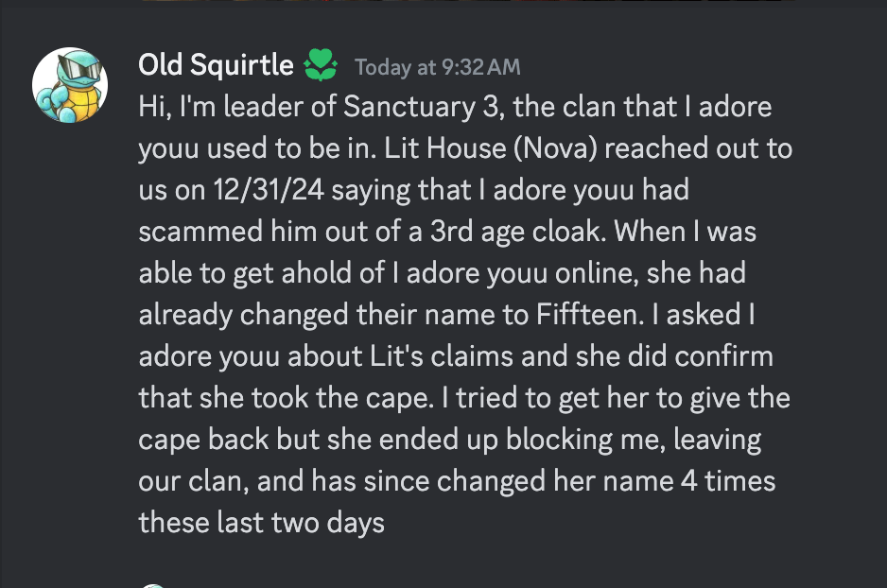Click the word scammed in the message
Image resolution: width=887 pixels, height=588 pixels.
point(200,232)
